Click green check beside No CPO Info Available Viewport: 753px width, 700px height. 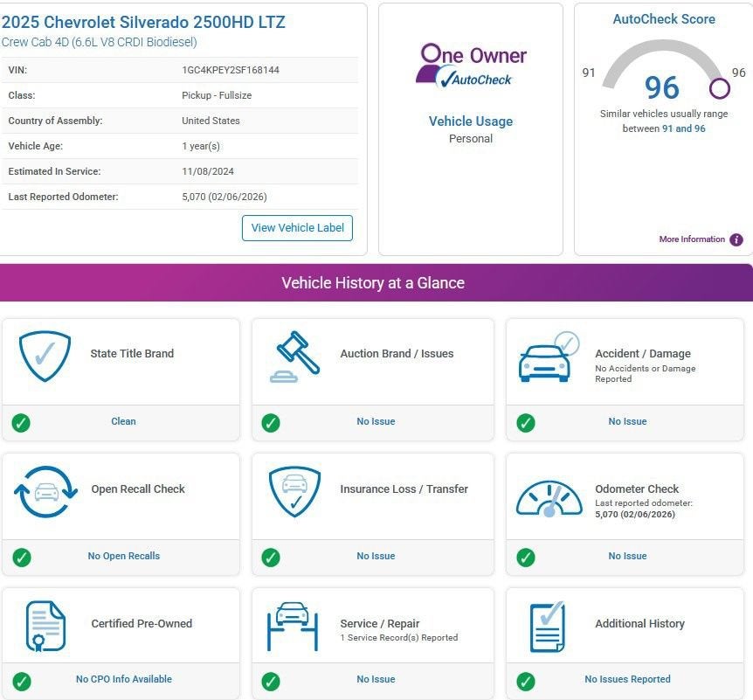[22, 681]
